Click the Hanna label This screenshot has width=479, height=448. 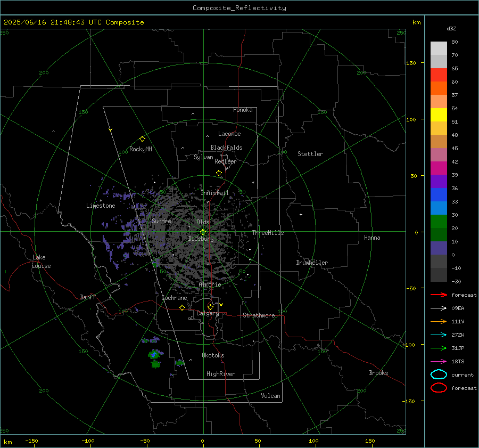pos(372,237)
